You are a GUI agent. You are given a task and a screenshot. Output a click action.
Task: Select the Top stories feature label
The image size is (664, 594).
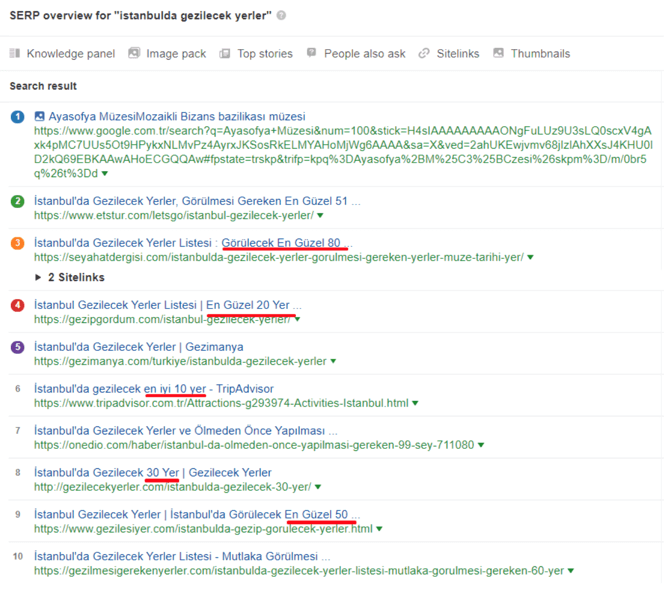(x=265, y=54)
